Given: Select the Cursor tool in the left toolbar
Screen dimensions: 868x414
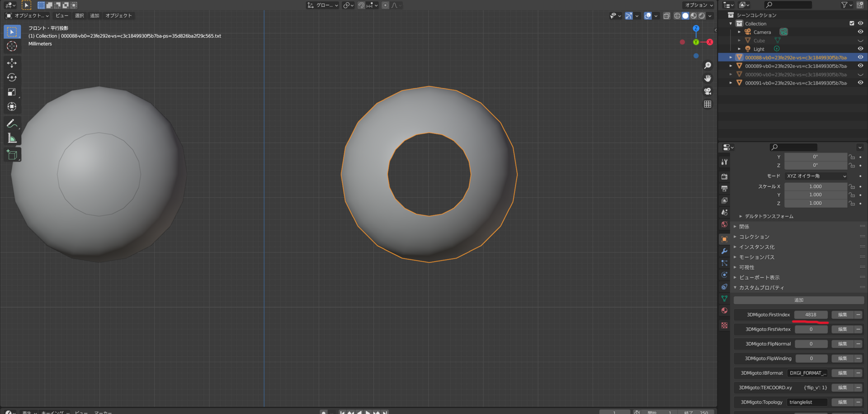Looking at the screenshot, I should tap(12, 46).
